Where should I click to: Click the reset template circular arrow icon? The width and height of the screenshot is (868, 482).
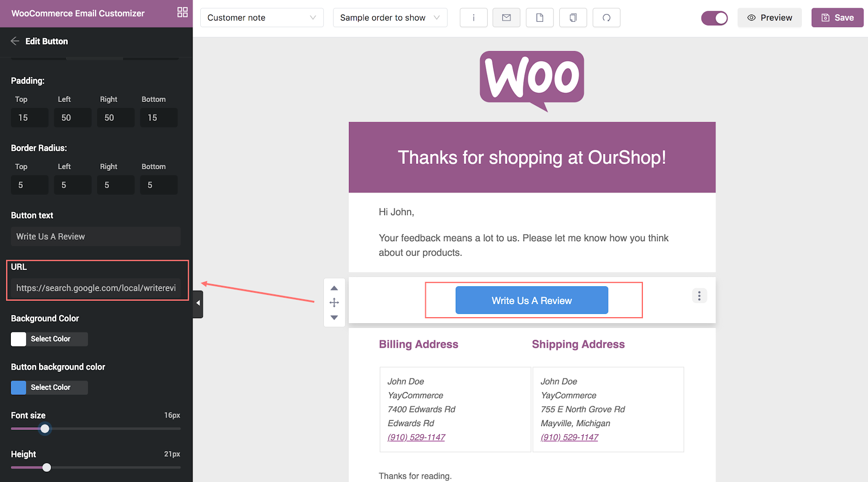[x=607, y=18]
